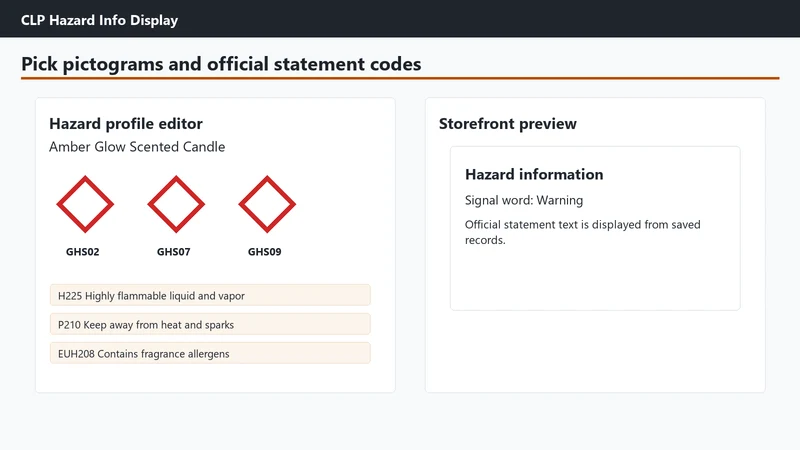This screenshot has width=800, height=450.
Task: Click the GHS07 label text
Action: 173,252
